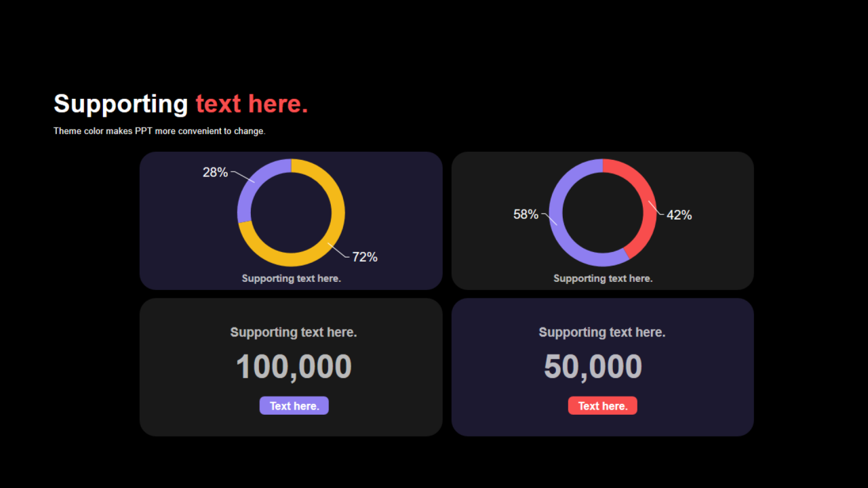Click the 50,000 figure

click(593, 367)
